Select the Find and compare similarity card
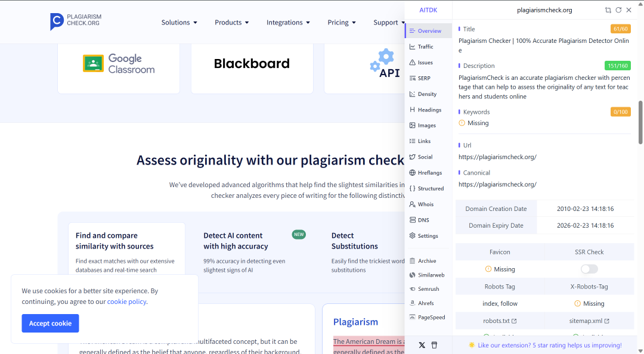This screenshot has height=354, width=644. [x=126, y=251]
